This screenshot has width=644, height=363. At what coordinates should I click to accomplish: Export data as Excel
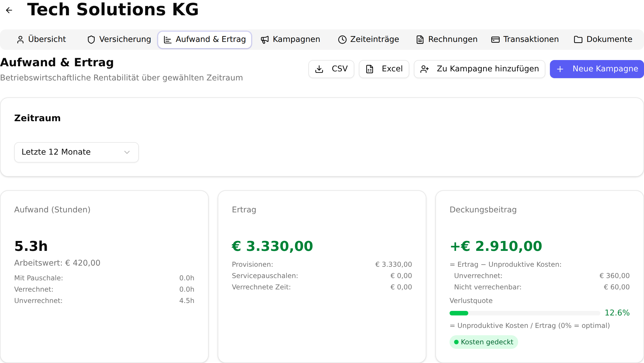pos(384,69)
